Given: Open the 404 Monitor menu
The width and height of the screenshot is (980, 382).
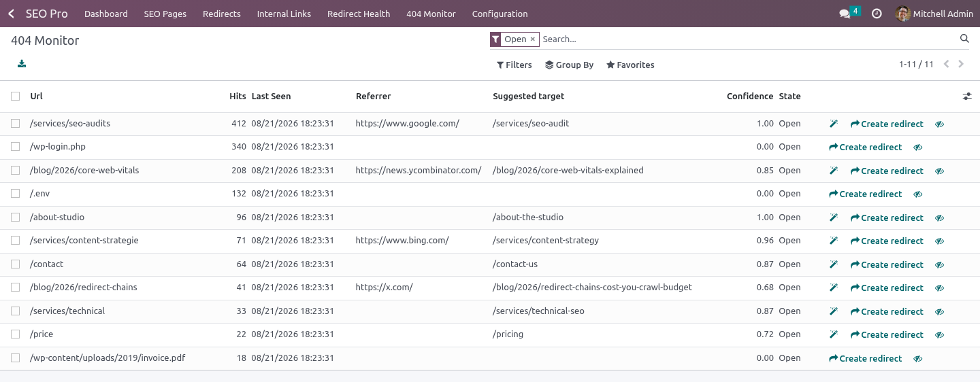Looking at the screenshot, I should pyautogui.click(x=431, y=14).
